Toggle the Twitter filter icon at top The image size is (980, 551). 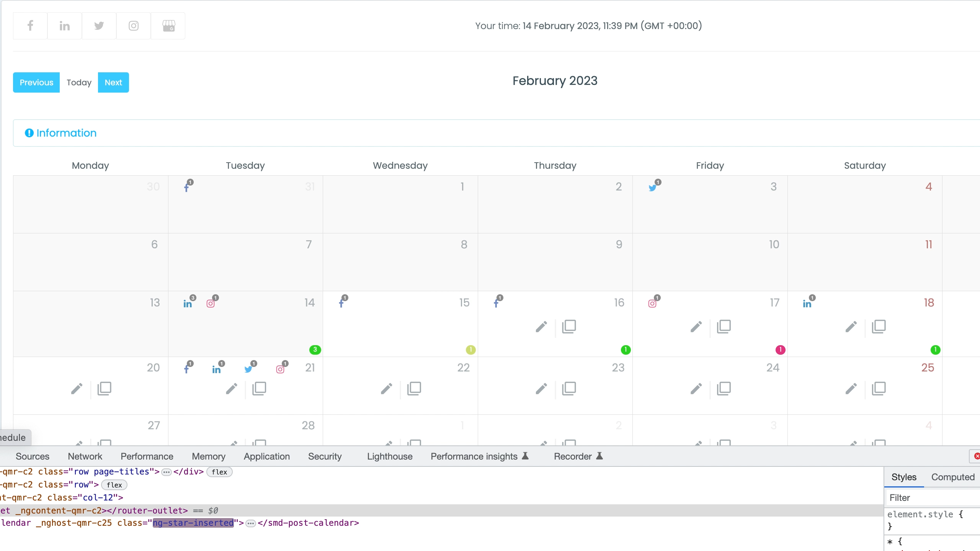point(99,26)
